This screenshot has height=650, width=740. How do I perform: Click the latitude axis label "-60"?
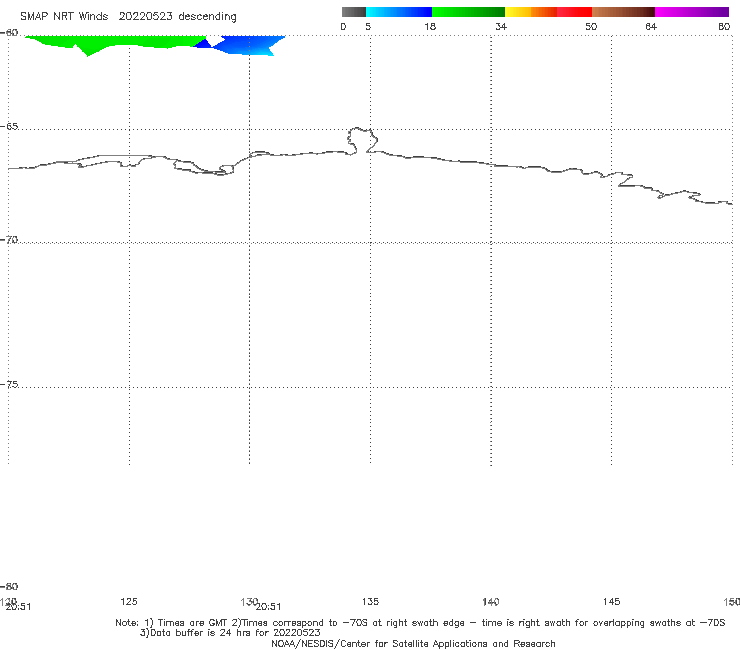[x=9, y=33]
